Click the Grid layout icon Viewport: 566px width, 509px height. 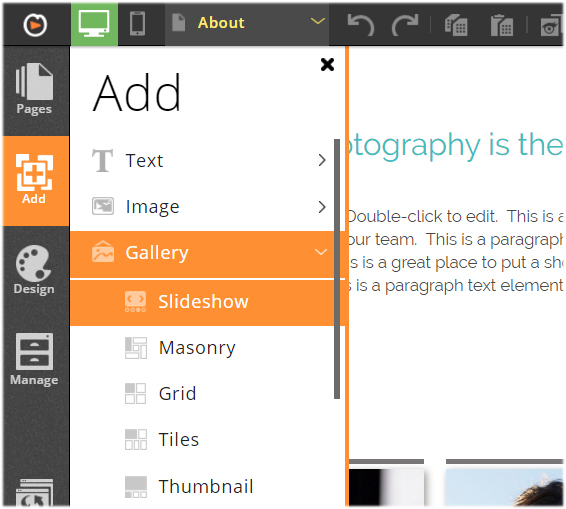(135, 393)
